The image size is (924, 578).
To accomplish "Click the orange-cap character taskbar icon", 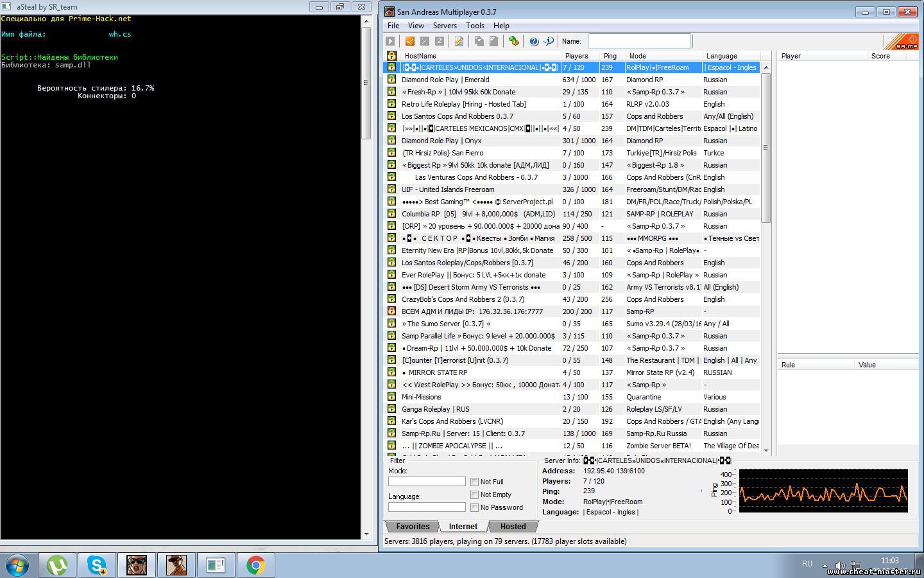I will pos(176,565).
